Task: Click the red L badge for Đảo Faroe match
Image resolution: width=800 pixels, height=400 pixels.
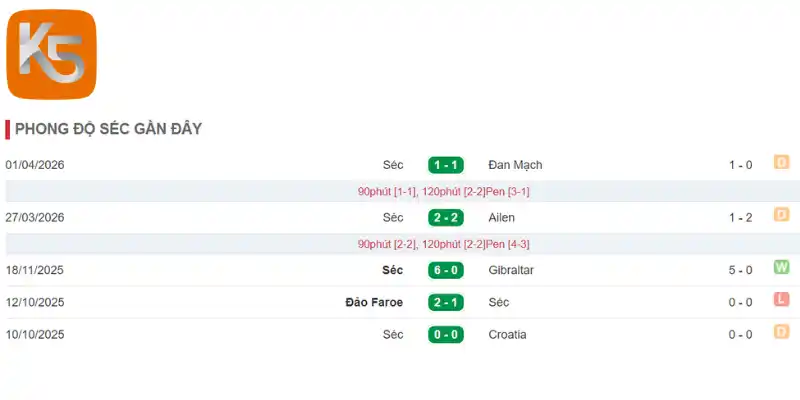Action: [x=781, y=299]
